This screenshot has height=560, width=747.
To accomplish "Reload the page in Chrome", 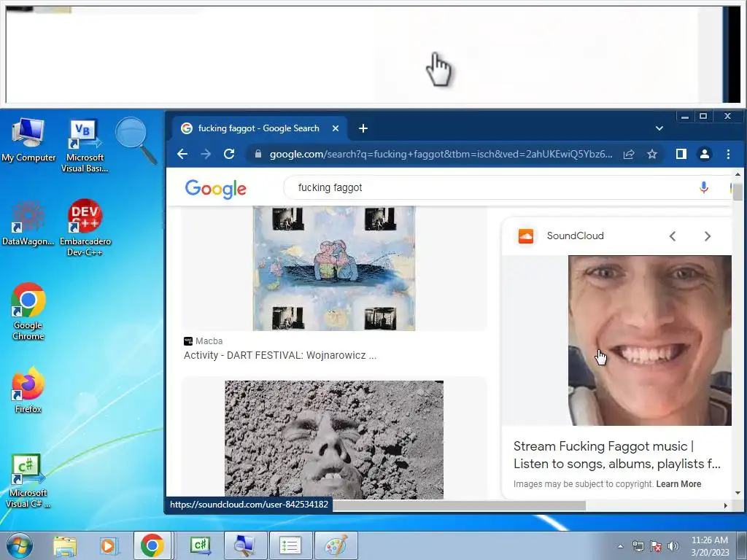I will point(229,154).
